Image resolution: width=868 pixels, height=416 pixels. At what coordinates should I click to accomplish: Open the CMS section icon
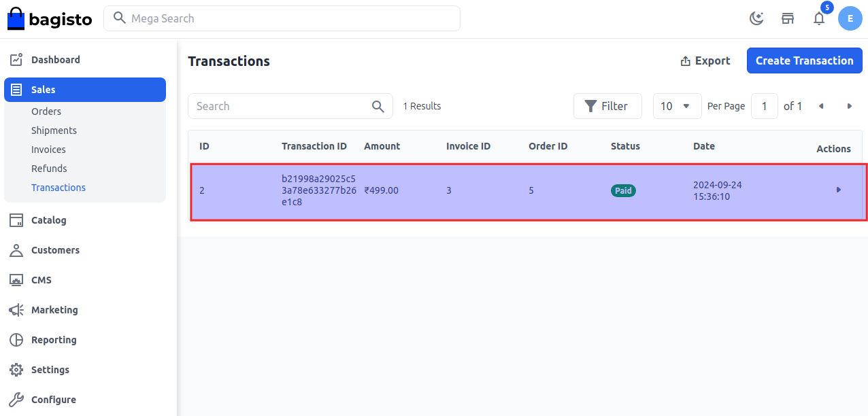16,279
